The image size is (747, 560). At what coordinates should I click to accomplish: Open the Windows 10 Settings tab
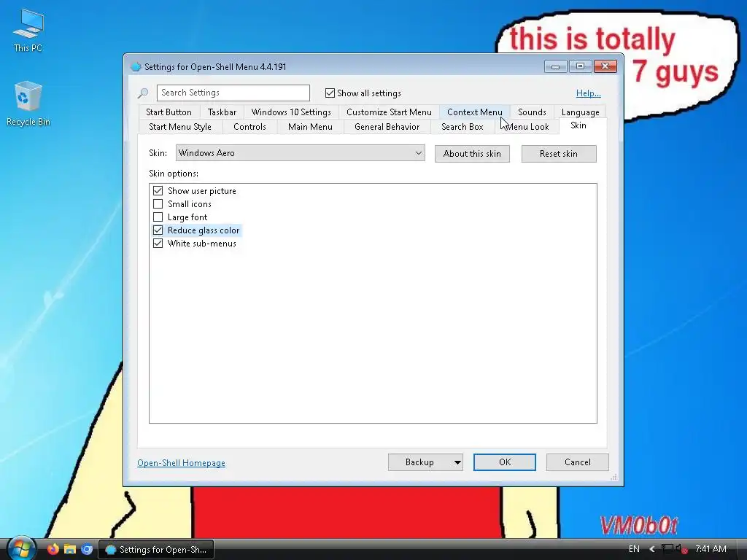point(291,112)
